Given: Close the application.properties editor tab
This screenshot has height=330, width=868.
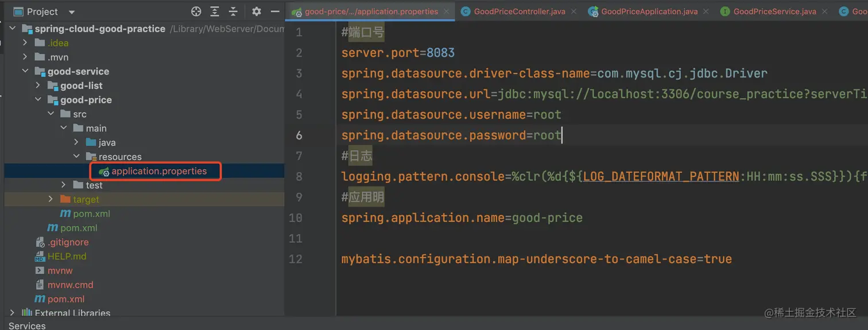Looking at the screenshot, I should tap(447, 11).
